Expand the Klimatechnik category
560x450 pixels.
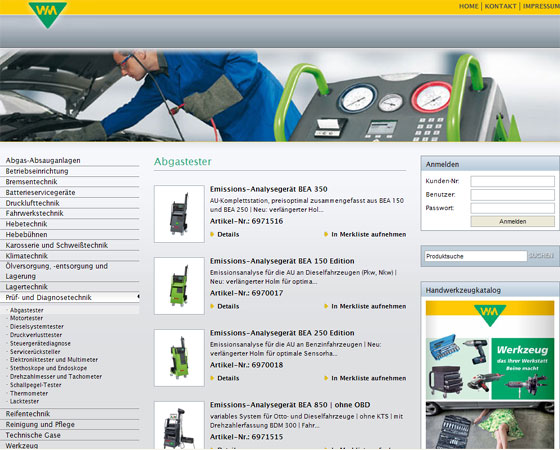click(70, 256)
